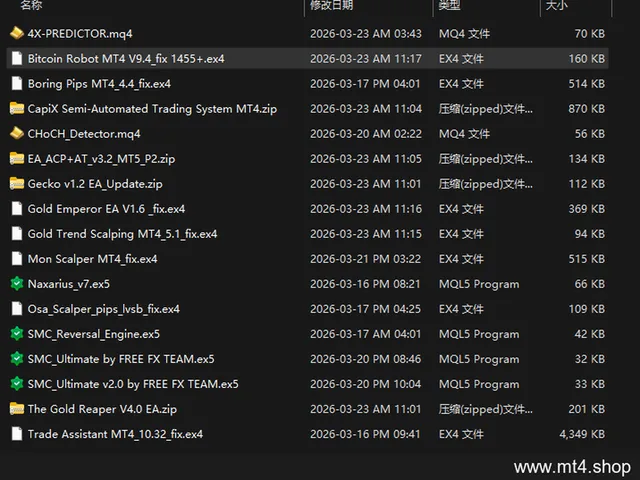Click date 2026-03-20 PM 10:04

click(365, 384)
